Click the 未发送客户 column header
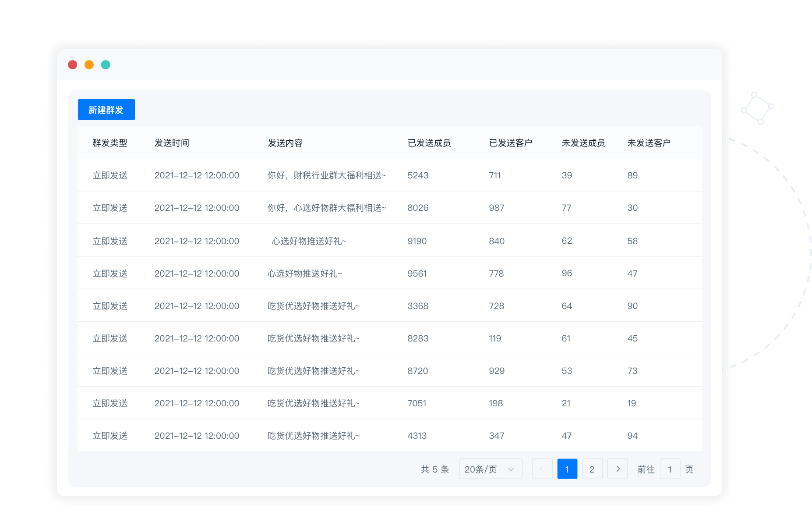812x526 pixels. pos(649,143)
